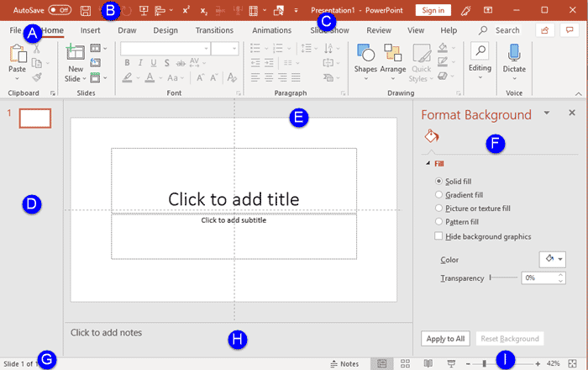Switch to Normal view
The height and width of the screenshot is (370, 588).
[x=381, y=363]
